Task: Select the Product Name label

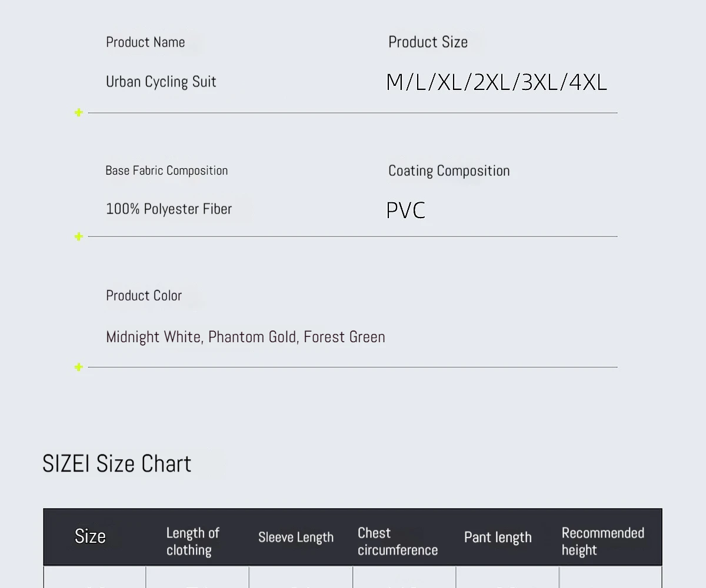Action: 145,42
